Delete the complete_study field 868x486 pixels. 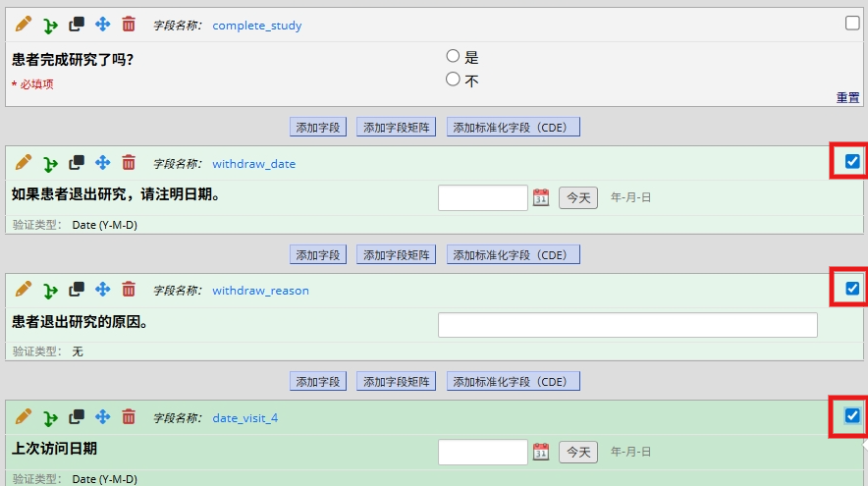point(129,25)
